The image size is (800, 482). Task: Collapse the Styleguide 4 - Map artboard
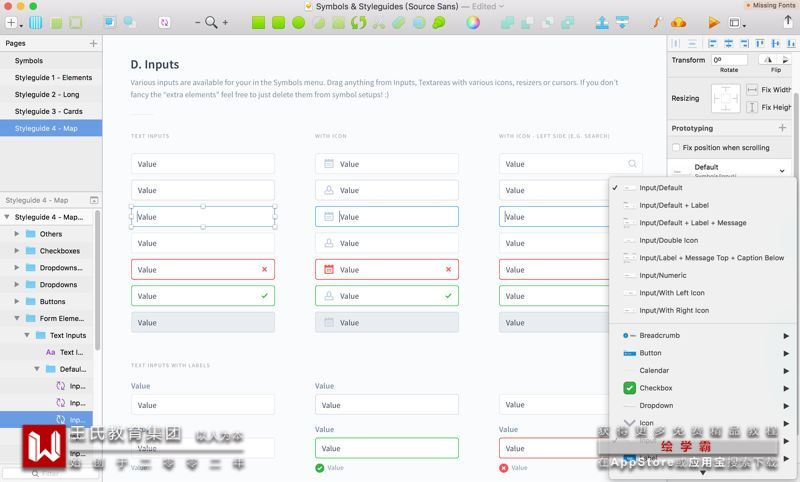coord(7,217)
